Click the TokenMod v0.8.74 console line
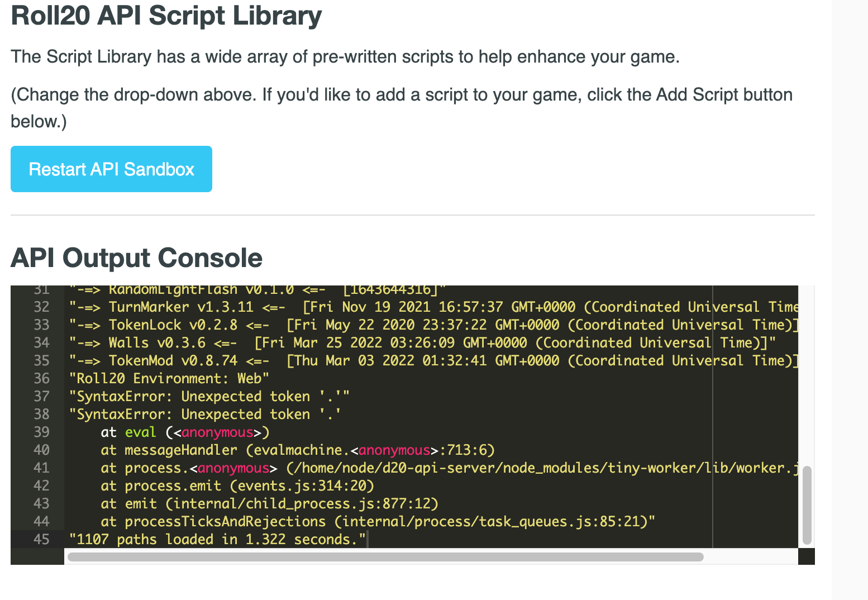The width and height of the screenshot is (868, 600). (x=433, y=360)
